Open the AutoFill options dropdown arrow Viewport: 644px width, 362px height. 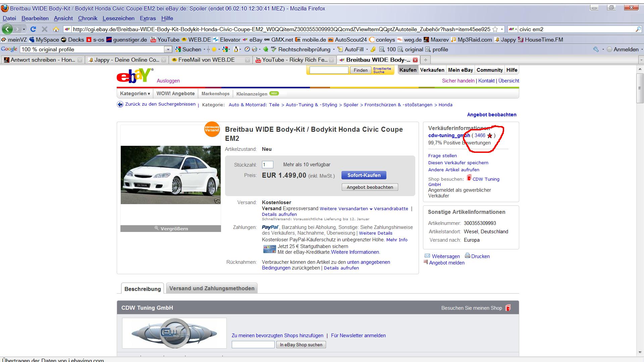(x=367, y=49)
